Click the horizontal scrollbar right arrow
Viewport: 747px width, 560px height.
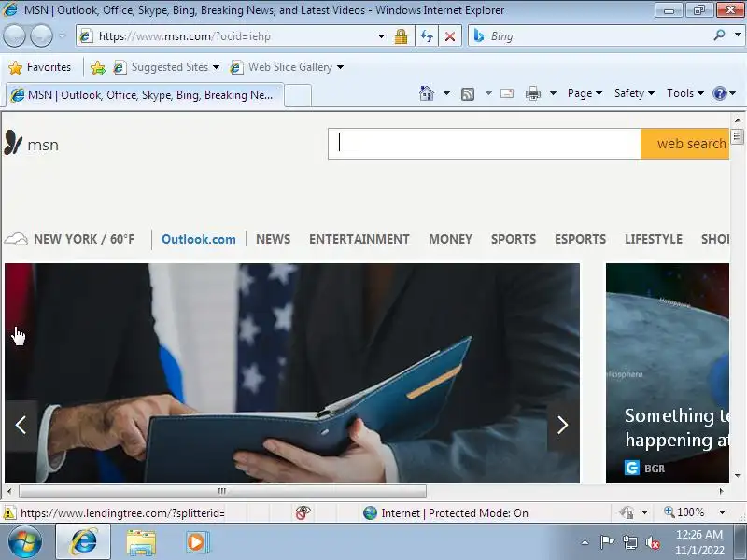click(721, 491)
